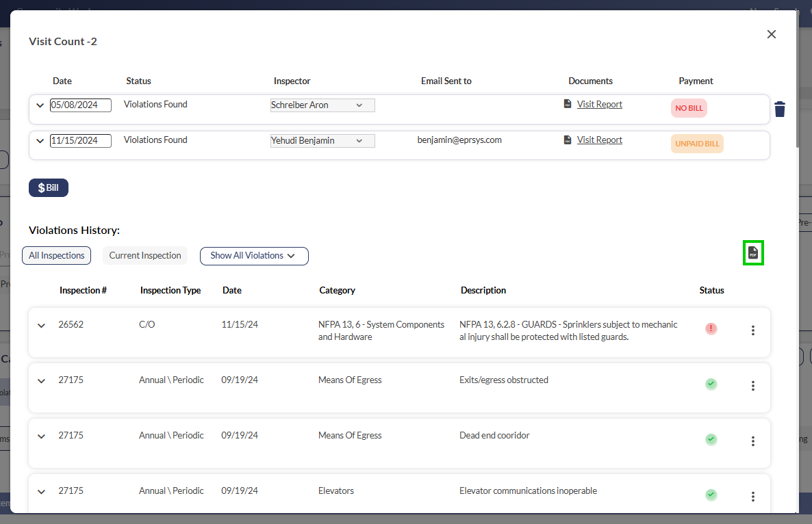812x524 pixels.
Task: Expand the 11/15/2024 visit row
Action: click(x=40, y=141)
